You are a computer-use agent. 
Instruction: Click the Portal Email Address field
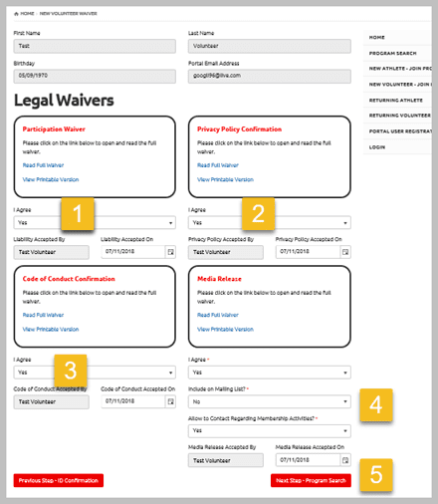(270, 76)
